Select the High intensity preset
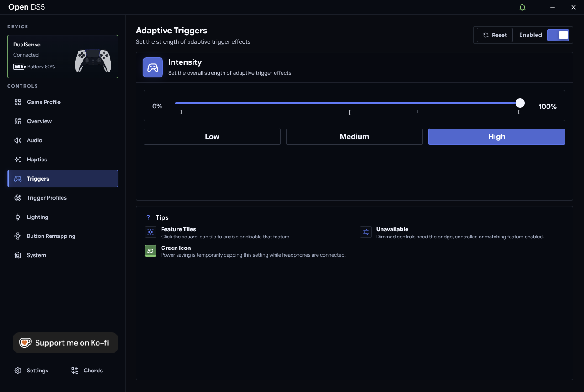This screenshot has width=584, height=392. [497, 137]
